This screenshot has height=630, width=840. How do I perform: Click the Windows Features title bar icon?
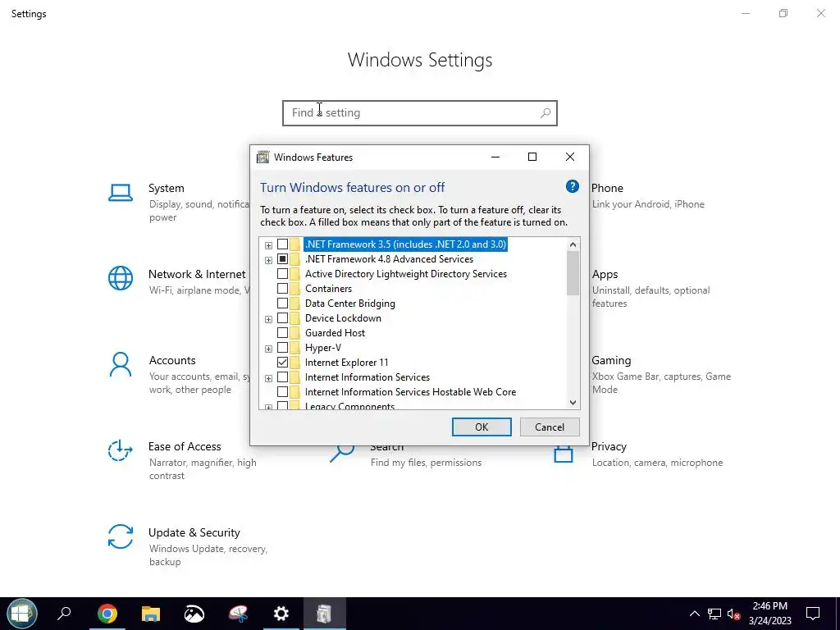click(x=263, y=157)
